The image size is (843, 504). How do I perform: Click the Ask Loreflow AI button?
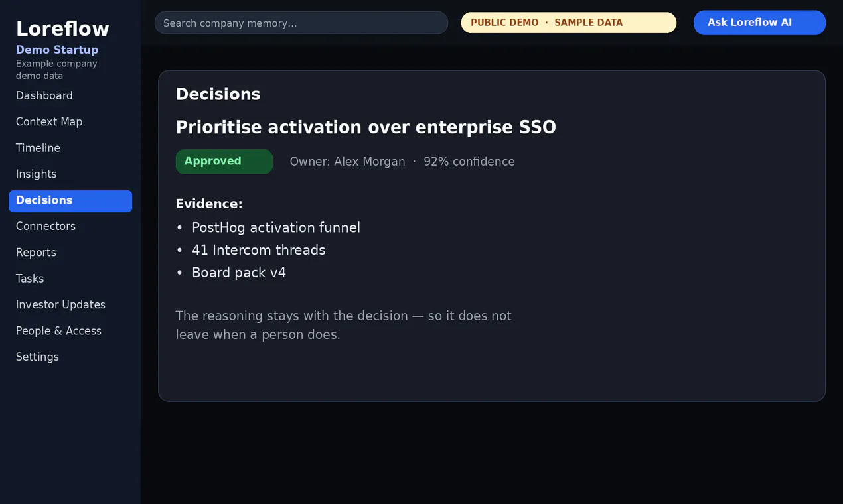759,23
